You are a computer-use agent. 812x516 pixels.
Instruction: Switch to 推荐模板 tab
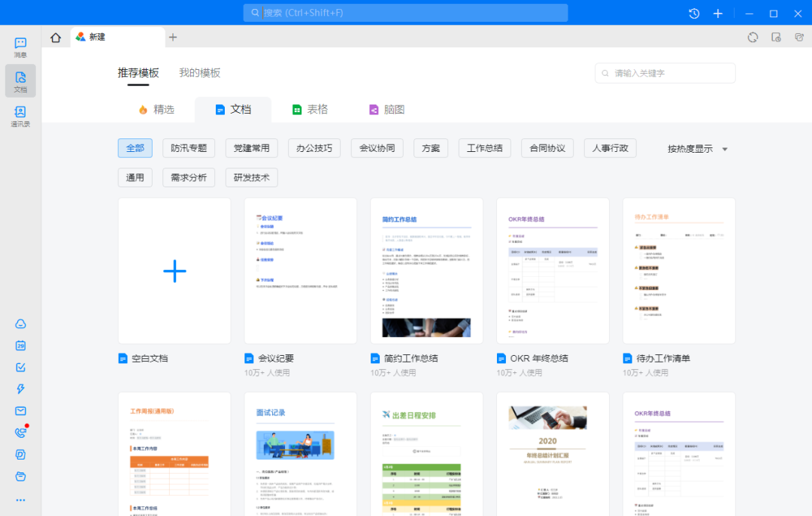138,72
